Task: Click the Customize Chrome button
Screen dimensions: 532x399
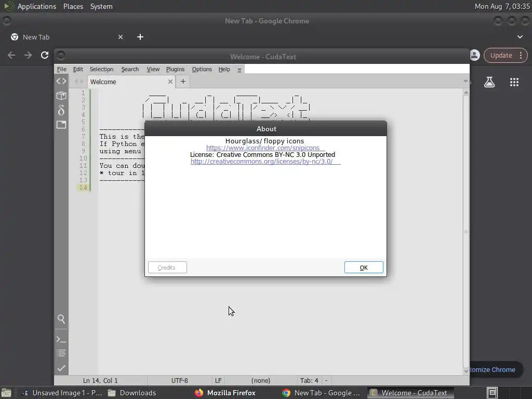Action: [x=496, y=370]
